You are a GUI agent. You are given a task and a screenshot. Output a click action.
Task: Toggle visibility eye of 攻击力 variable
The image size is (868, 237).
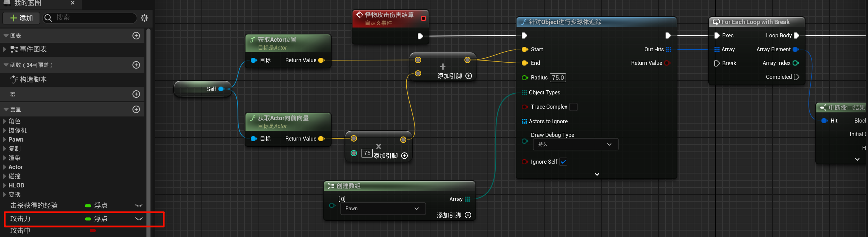139,219
